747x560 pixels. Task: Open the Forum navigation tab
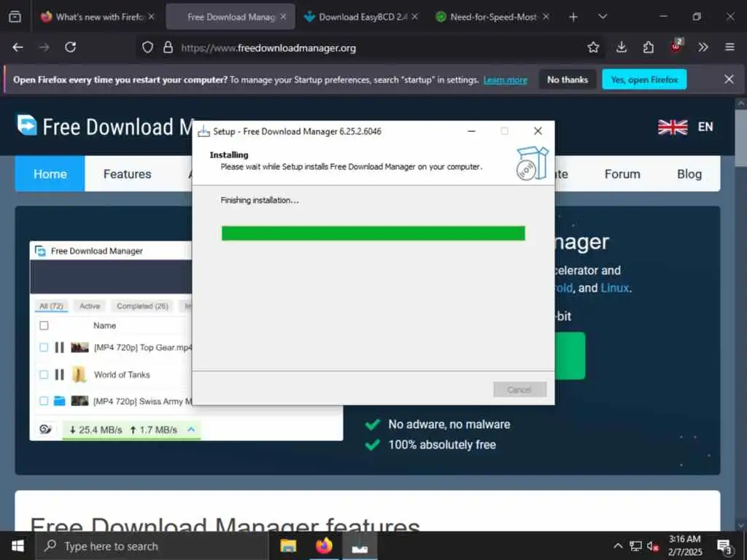pos(622,174)
